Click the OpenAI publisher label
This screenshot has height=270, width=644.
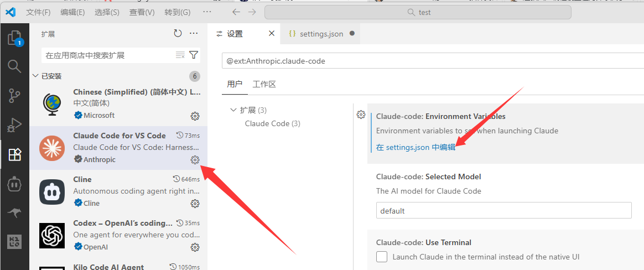point(95,247)
